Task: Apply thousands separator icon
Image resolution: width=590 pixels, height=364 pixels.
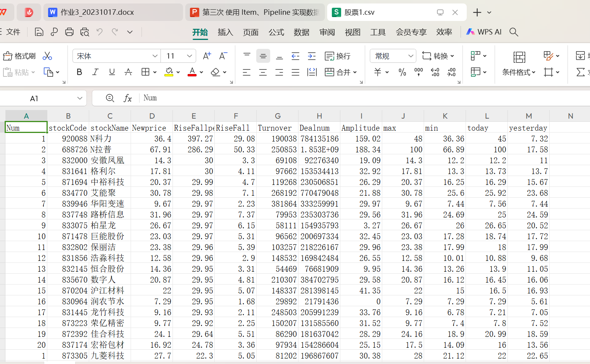Action: click(x=419, y=72)
